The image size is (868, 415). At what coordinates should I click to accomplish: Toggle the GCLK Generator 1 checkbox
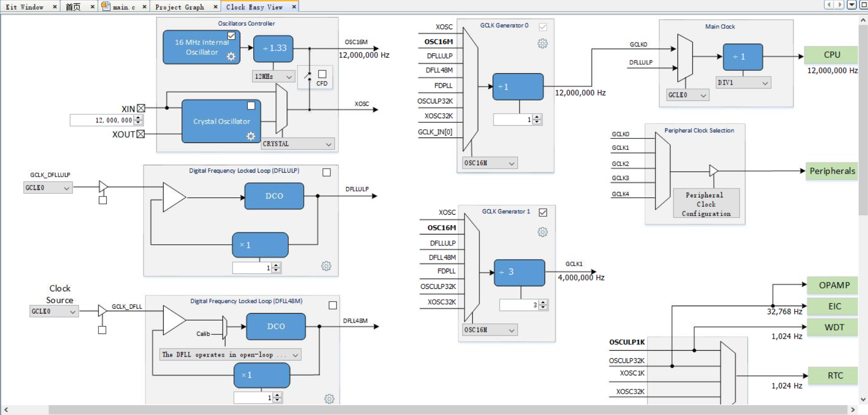[x=543, y=212]
